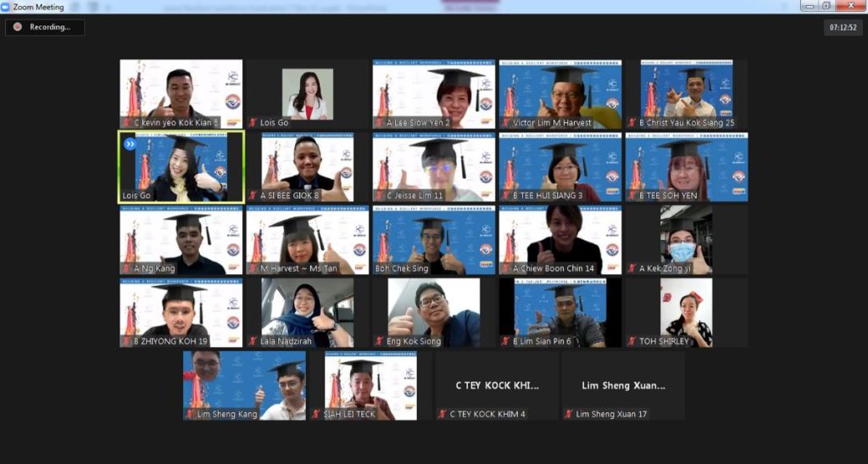Click the blue double-arrow icon on highlighted Lois Go tile
868x464 pixels.
tap(131, 144)
